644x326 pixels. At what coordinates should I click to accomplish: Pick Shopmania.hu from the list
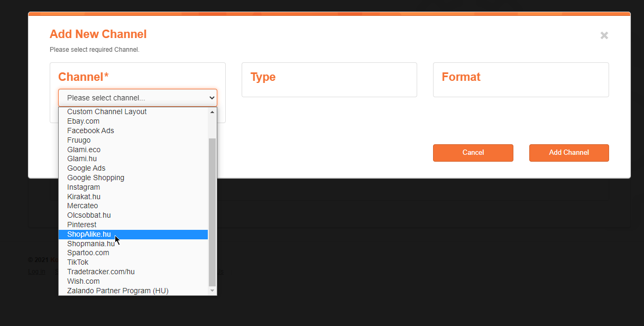(133, 244)
